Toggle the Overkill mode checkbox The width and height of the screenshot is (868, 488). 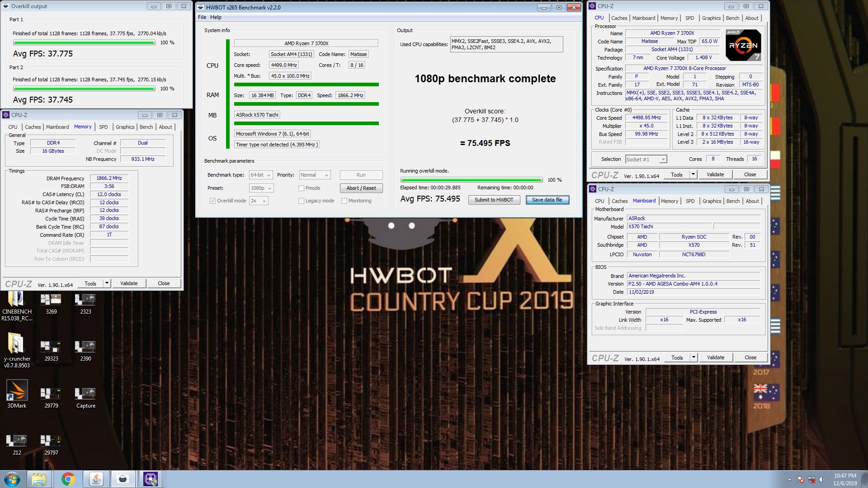tap(212, 201)
